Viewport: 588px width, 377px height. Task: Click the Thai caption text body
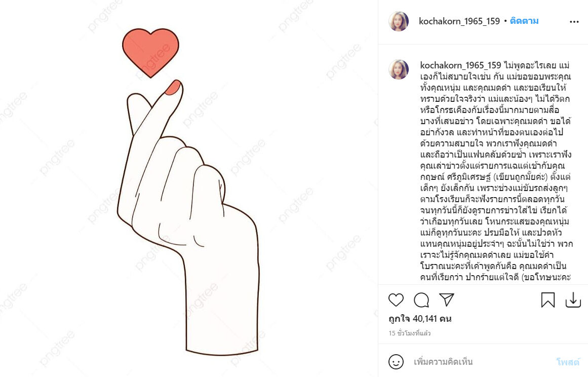click(496, 171)
